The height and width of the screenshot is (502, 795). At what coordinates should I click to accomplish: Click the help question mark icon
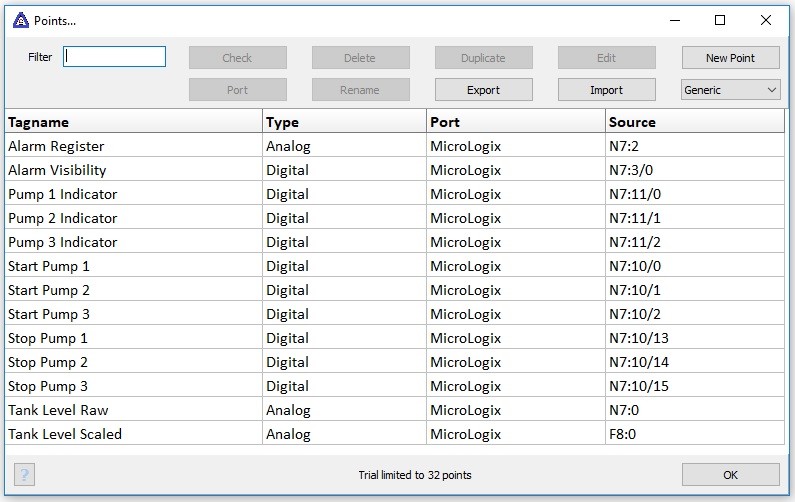(24, 475)
